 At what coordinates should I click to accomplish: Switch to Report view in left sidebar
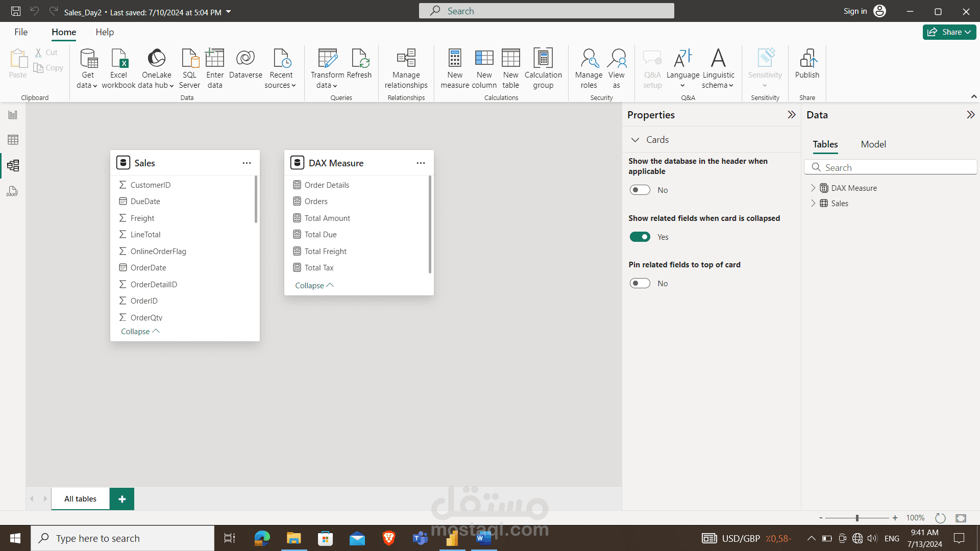pyautogui.click(x=13, y=115)
